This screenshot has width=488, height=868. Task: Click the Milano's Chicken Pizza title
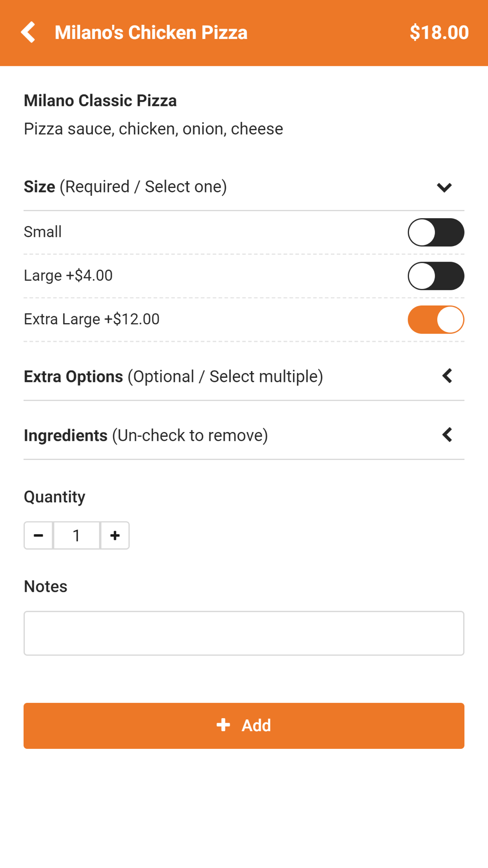coord(151,32)
